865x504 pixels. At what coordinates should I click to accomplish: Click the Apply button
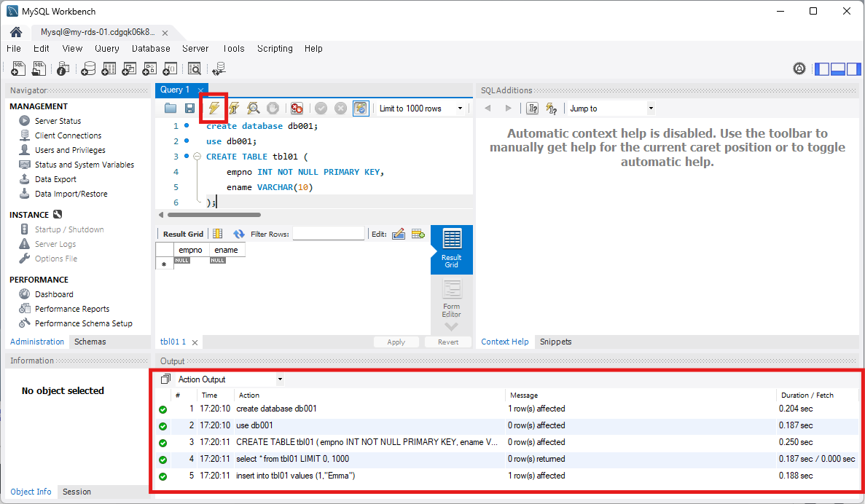click(396, 342)
